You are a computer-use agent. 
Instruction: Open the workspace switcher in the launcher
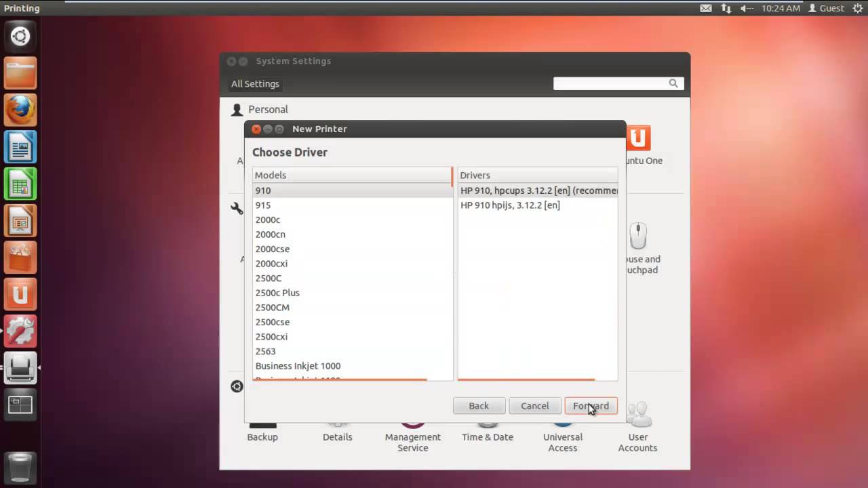[20, 405]
